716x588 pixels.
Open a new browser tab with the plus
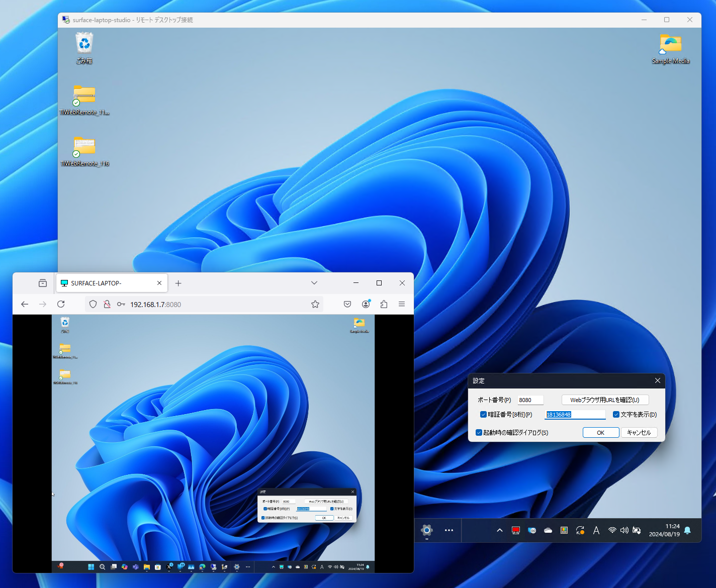point(178,283)
